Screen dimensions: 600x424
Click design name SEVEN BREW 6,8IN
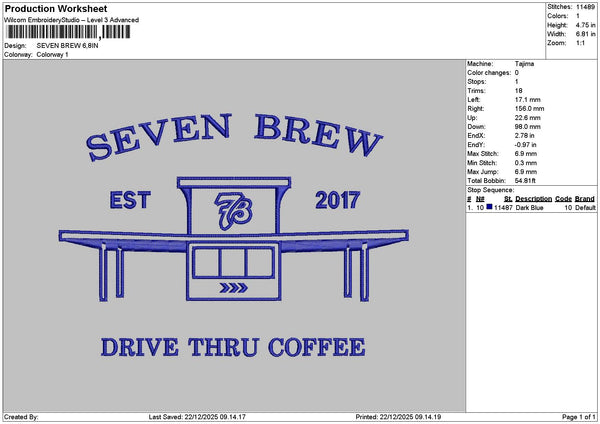(x=67, y=46)
